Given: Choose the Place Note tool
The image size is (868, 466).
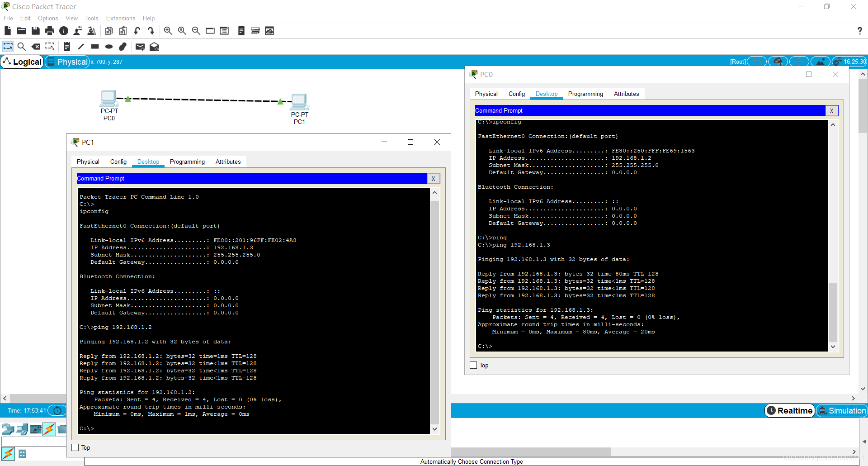Looking at the screenshot, I should 67,47.
